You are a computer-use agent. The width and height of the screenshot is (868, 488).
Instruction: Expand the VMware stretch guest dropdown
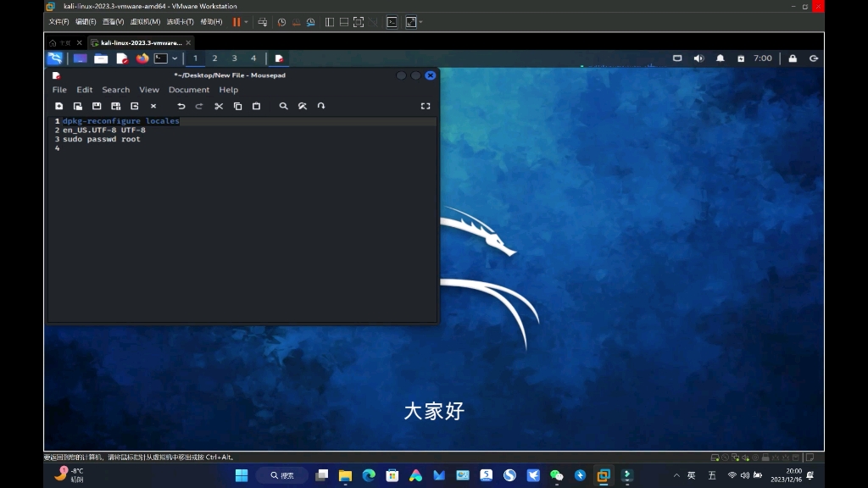(x=420, y=22)
